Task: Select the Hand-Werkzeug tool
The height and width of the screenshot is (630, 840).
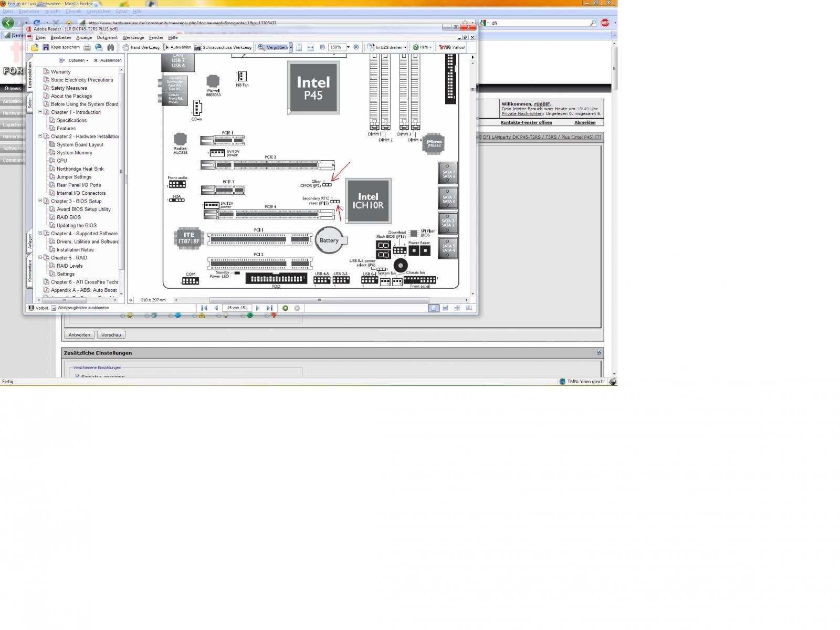Action: [141, 47]
